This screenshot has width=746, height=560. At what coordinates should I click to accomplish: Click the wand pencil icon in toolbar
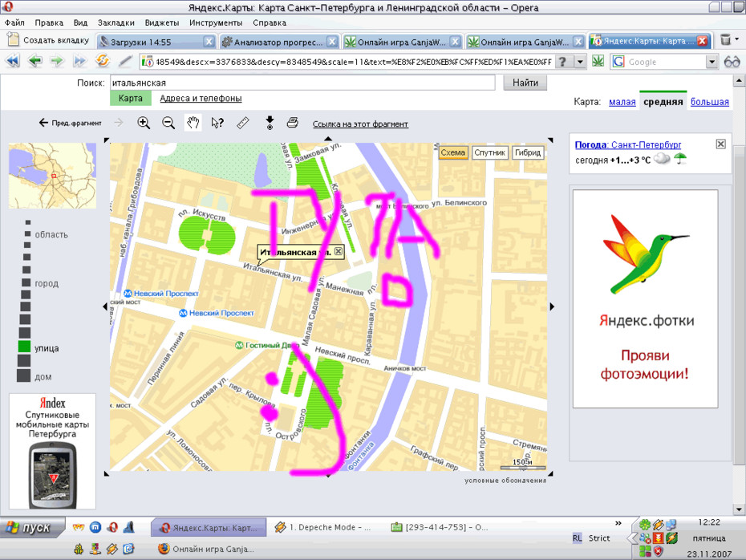(x=125, y=61)
